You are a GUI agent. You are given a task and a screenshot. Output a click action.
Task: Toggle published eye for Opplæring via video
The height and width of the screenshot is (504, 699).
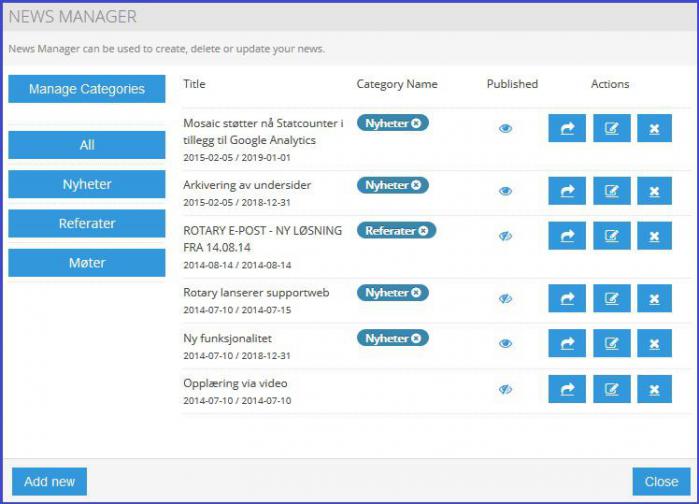506,389
